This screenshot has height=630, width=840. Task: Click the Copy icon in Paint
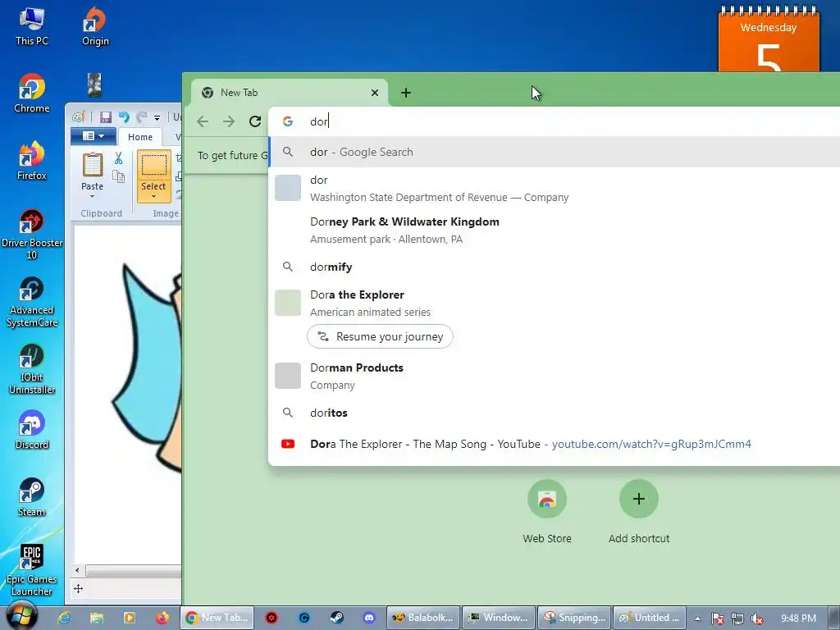click(118, 176)
